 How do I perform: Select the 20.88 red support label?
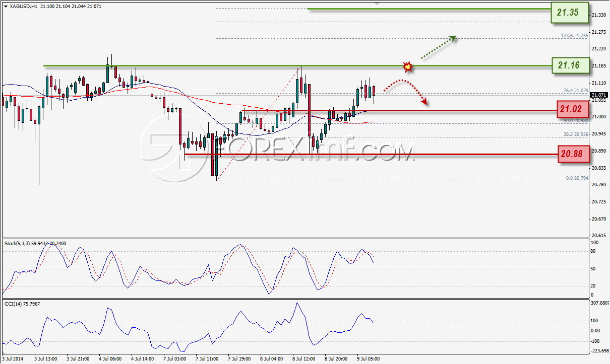tap(573, 153)
